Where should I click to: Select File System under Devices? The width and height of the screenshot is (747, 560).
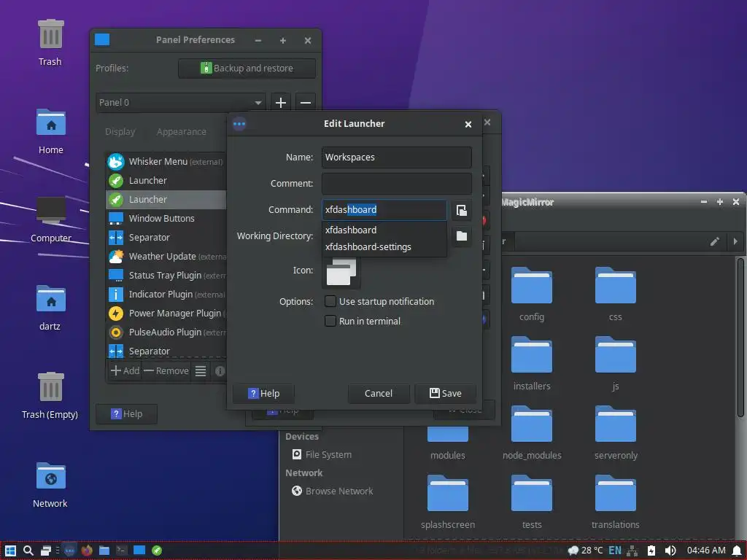(322, 455)
